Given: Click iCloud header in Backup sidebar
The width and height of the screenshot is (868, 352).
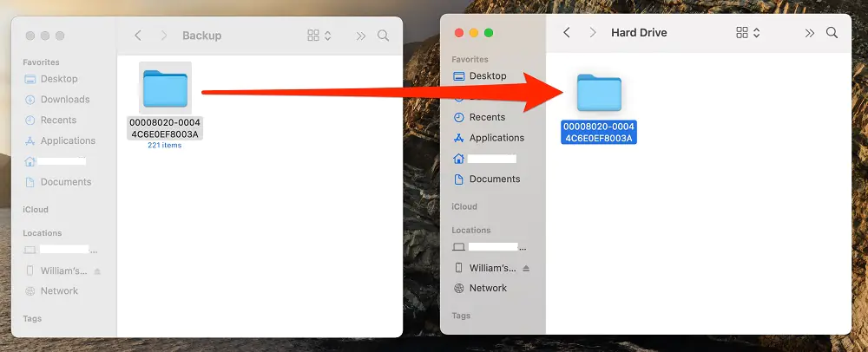Looking at the screenshot, I should point(36,210).
